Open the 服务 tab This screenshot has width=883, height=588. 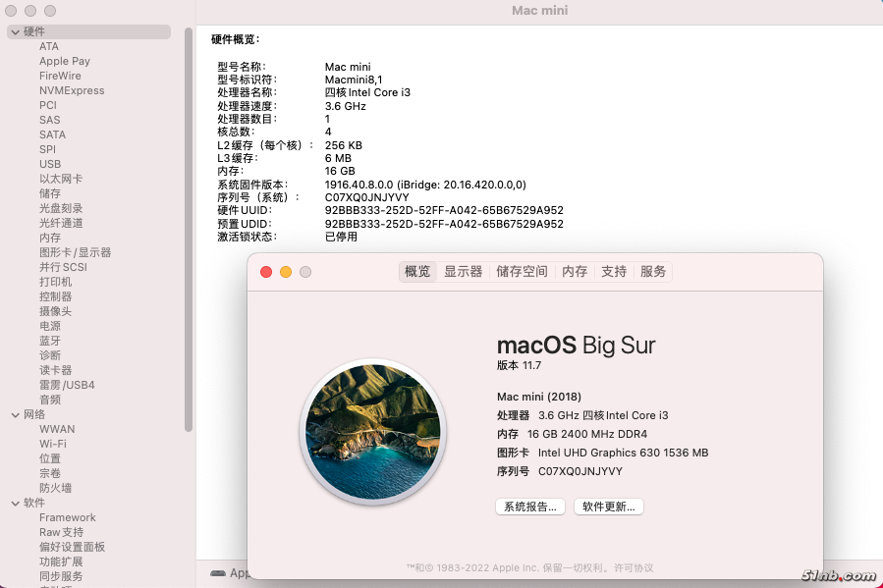click(x=653, y=272)
